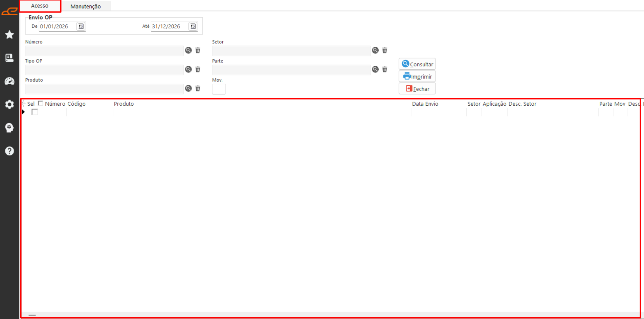Open help question mark icon

click(9, 151)
